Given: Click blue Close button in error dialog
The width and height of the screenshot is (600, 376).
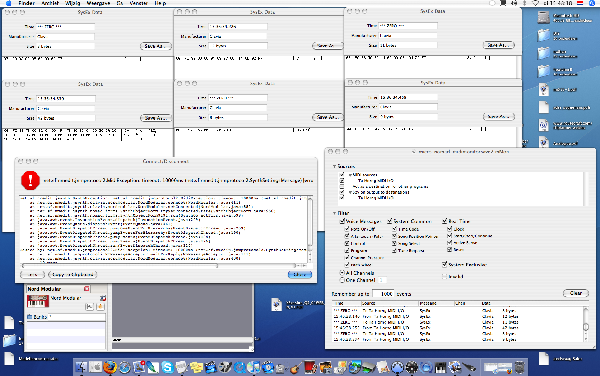Looking at the screenshot, I should [x=300, y=275].
